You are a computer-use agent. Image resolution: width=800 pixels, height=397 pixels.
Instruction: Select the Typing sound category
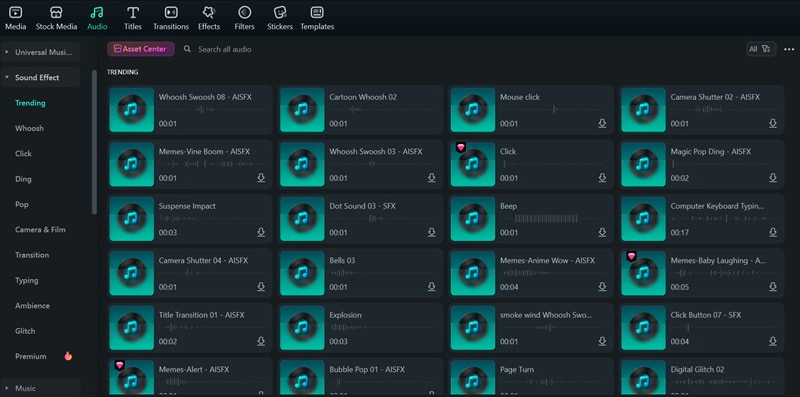click(27, 280)
